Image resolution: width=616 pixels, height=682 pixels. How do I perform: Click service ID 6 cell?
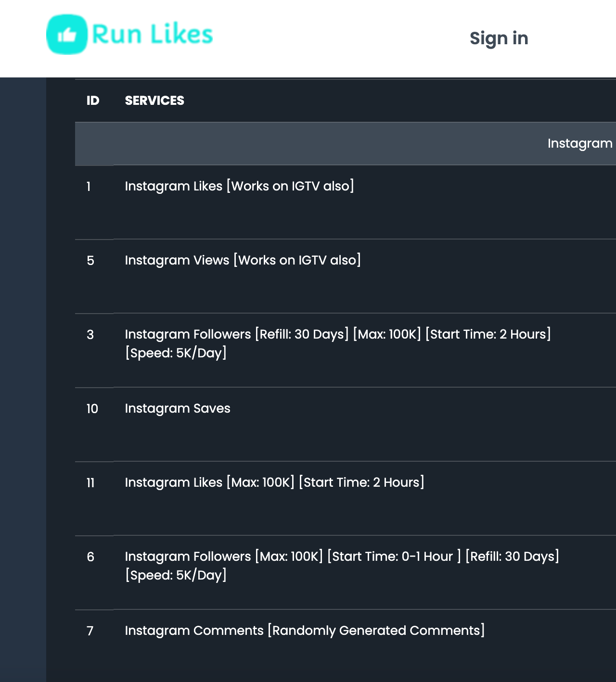(x=90, y=557)
